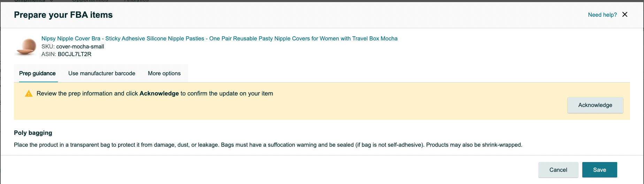Select the Use manufacturer barcode tab

(102, 73)
